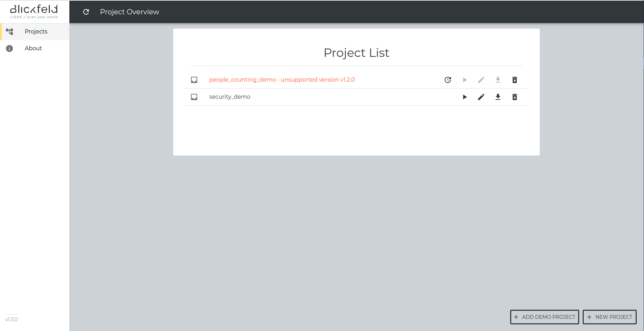Start the security_demo project
Image resolution: width=644 pixels, height=331 pixels.
click(x=465, y=97)
